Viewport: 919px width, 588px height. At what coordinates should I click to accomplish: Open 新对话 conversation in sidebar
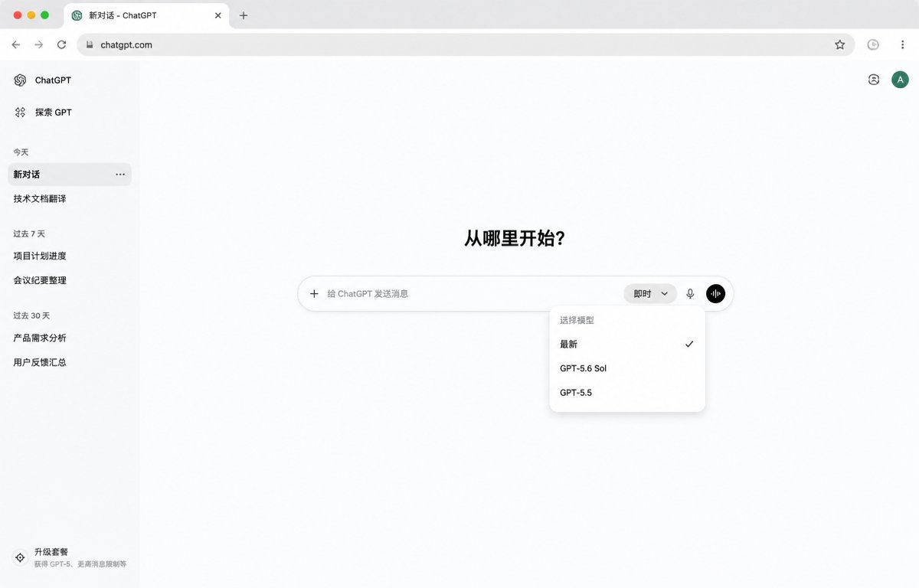(x=70, y=175)
